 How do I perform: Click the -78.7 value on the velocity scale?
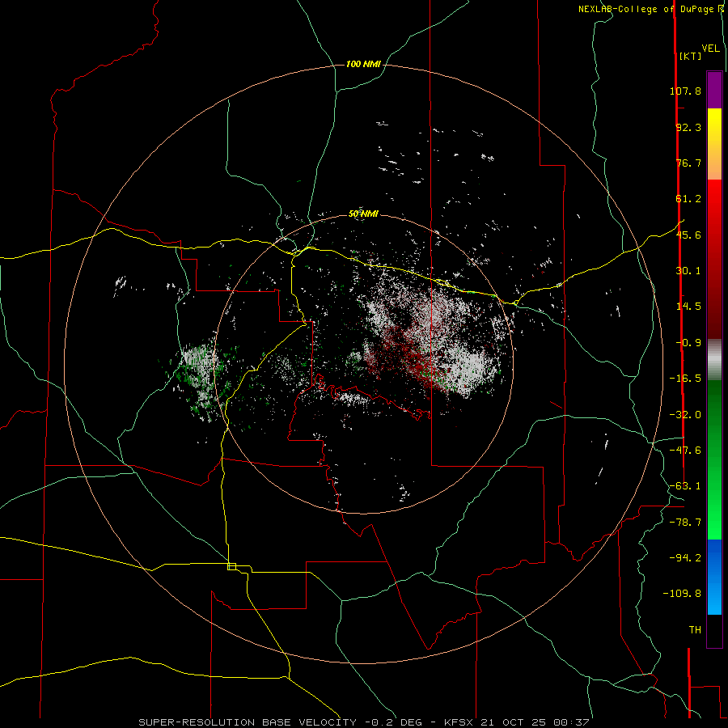pyautogui.click(x=685, y=523)
